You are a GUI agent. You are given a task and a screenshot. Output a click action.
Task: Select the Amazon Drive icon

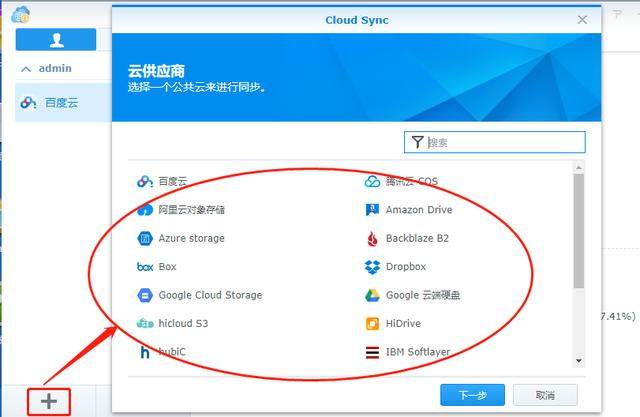click(372, 210)
